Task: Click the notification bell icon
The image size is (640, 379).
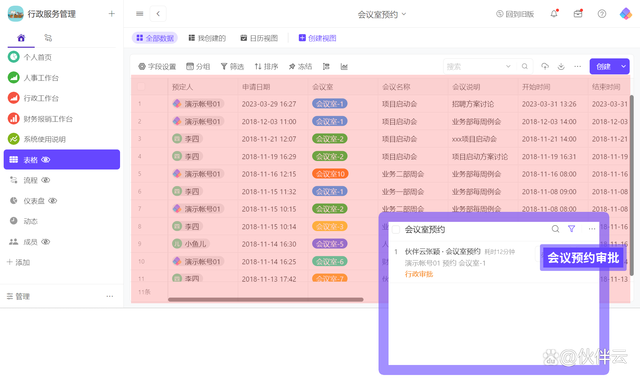Action: click(554, 13)
